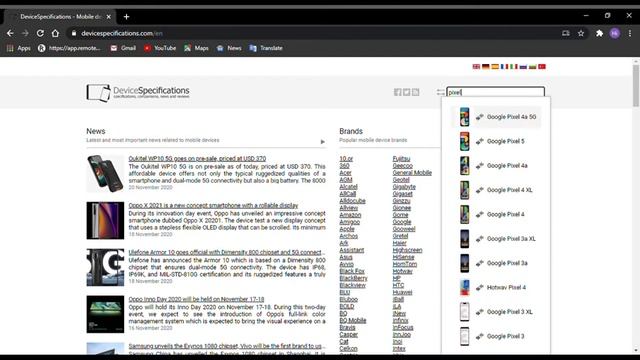The height and width of the screenshot is (360, 640).
Task: Click compare icon for Google Pixel 3a
Action: coord(480,263)
